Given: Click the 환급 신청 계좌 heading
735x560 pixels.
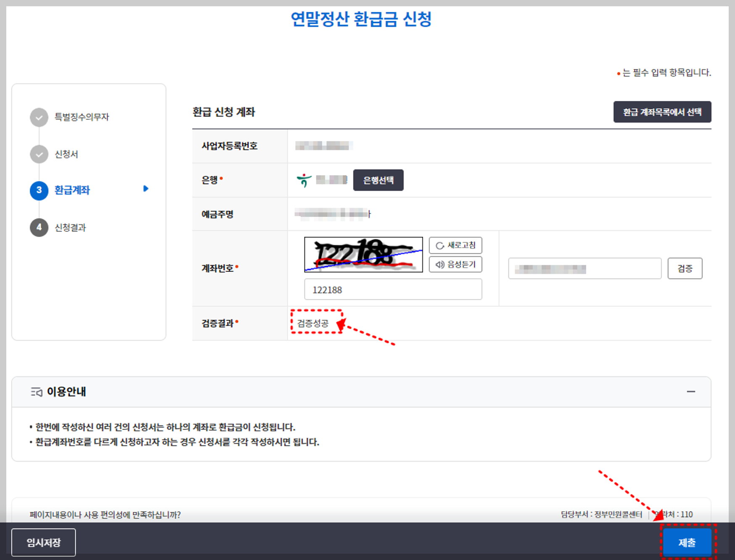Looking at the screenshot, I should [224, 112].
